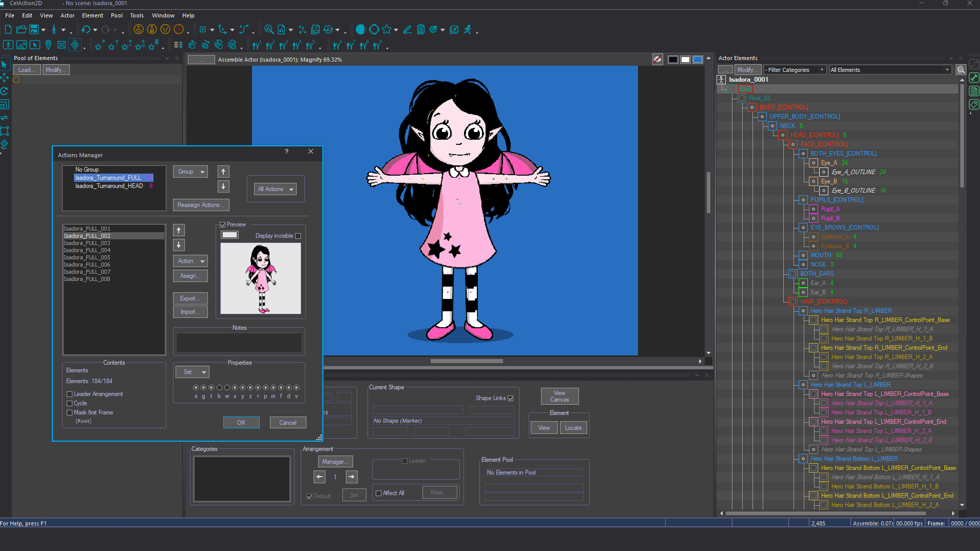Image resolution: width=980 pixels, height=551 pixels.
Task: Click the search icon in Actor Elements panel
Action: pyautogui.click(x=960, y=70)
